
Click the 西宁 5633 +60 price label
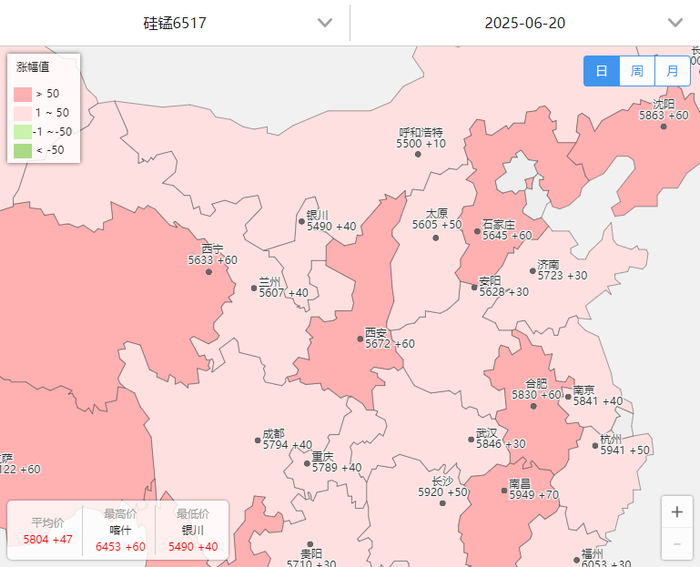[x=212, y=254]
